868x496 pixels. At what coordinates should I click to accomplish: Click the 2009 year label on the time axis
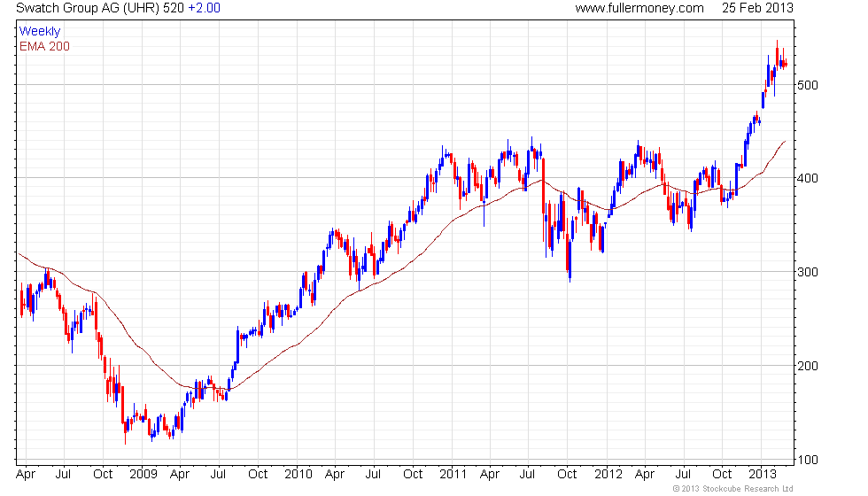click(x=143, y=475)
